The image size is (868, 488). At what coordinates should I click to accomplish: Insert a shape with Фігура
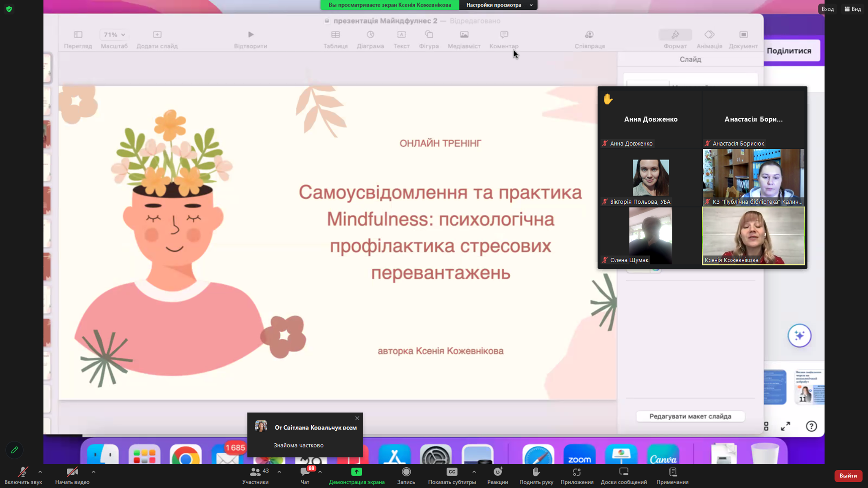pos(429,39)
